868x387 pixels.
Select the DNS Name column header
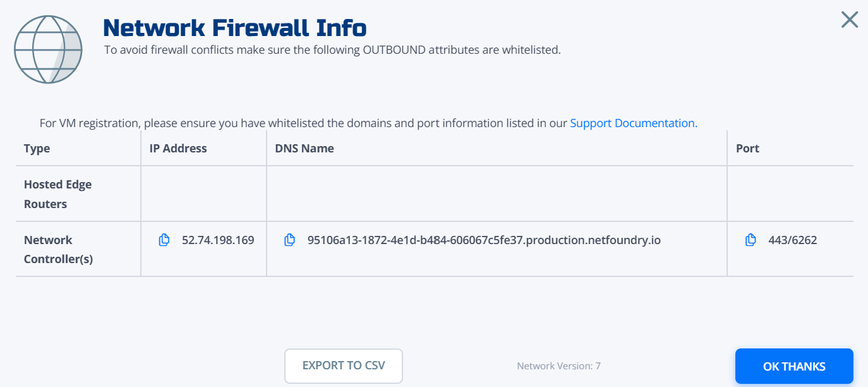click(304, 149)
